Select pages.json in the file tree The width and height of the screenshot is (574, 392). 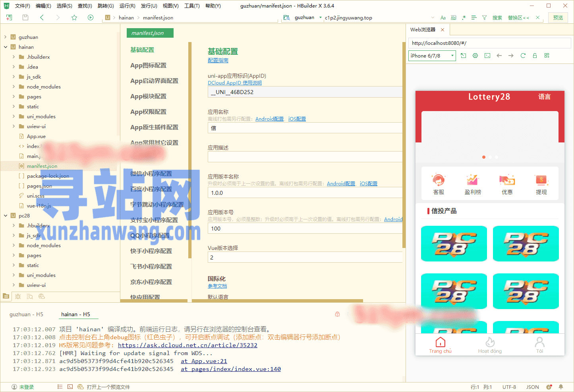pos(39,186)
